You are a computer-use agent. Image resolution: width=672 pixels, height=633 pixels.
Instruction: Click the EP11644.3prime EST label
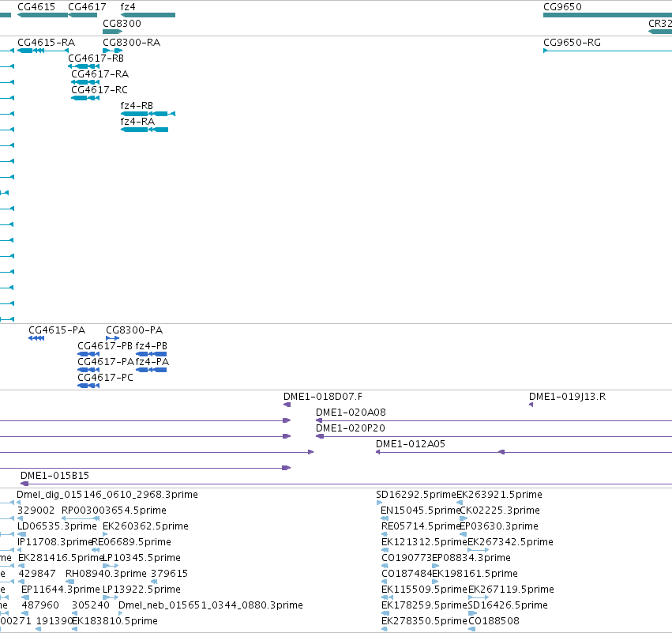point(61,590)
